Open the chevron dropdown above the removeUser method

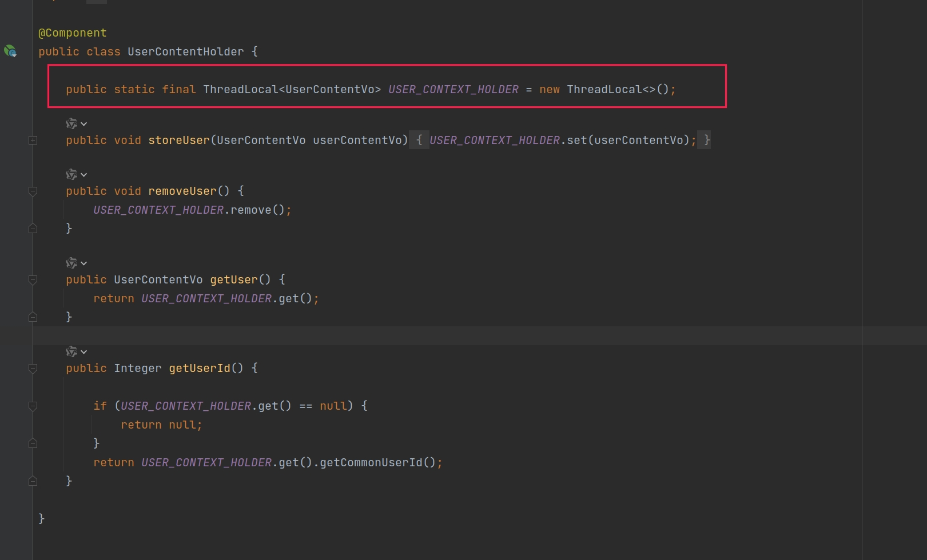coord(84,175)
